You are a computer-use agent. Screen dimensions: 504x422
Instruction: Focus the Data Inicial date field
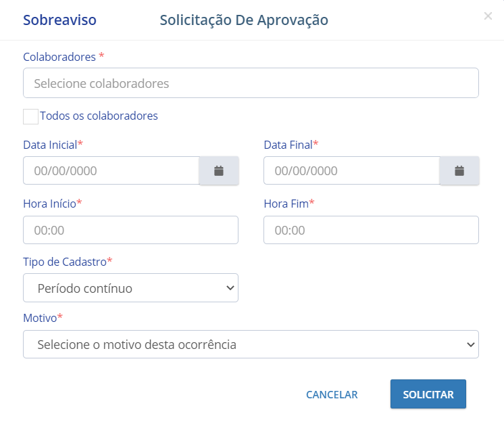111,170
